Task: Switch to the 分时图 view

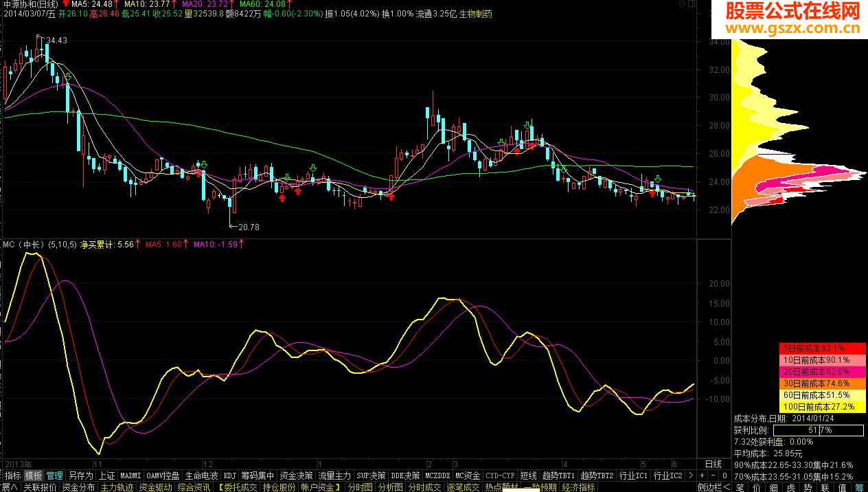Action: coord(360,487)
